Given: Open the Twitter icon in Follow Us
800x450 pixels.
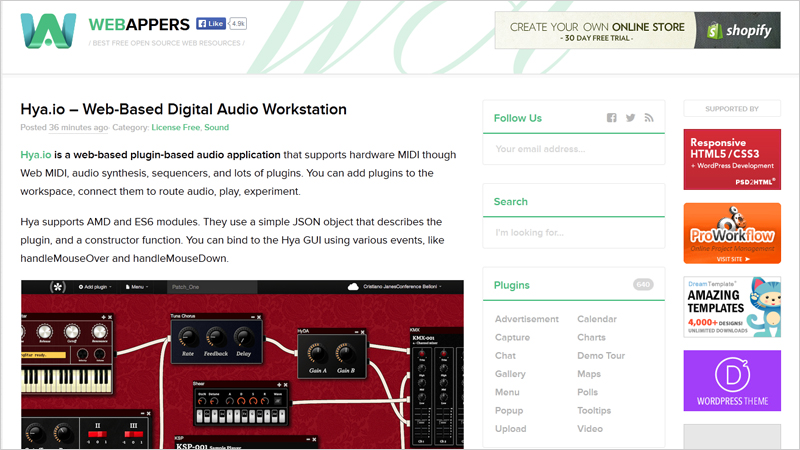Looking at the screenshot, I should (x=631, y=118).
